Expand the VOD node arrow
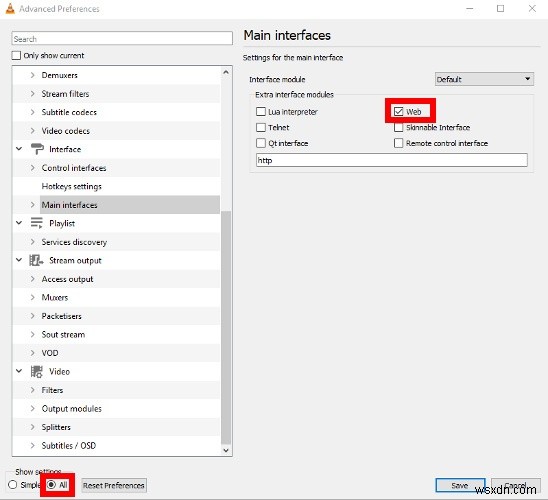Screen dimensions: 548x500 [33, 353]
